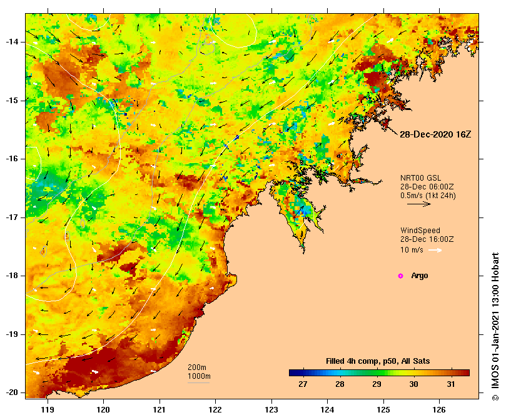Click the '121' longitude axis label
The height and width of the screenshot is (420, 506).
159,410
